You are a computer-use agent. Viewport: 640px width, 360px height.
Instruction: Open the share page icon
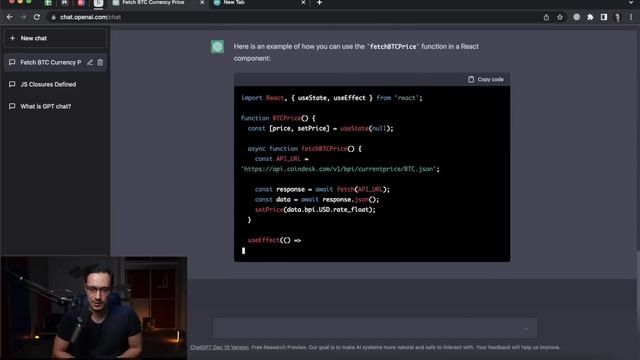pyautogui.click(x=546, y=17)
